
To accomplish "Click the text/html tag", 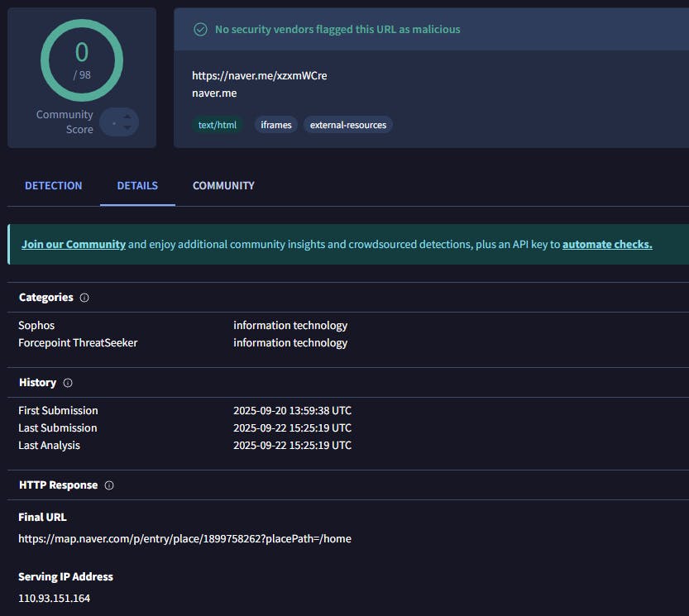I will [217, 126].
